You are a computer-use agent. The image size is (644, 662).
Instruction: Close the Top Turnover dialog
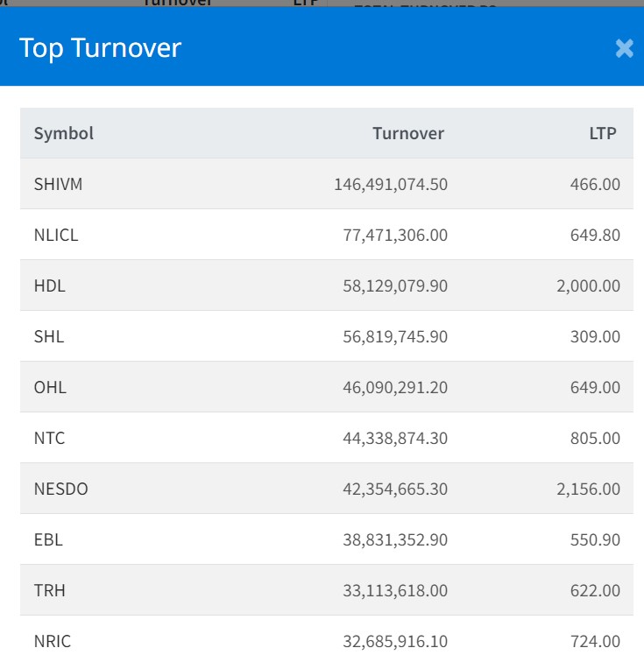[624, 48]
